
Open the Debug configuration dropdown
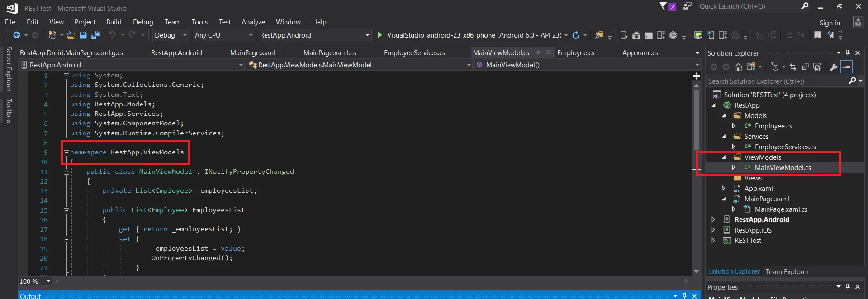coord(171,35)
